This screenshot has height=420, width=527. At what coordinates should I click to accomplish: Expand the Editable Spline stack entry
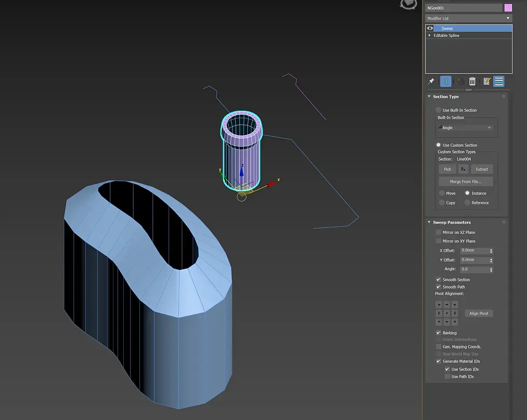coord(430,35)
